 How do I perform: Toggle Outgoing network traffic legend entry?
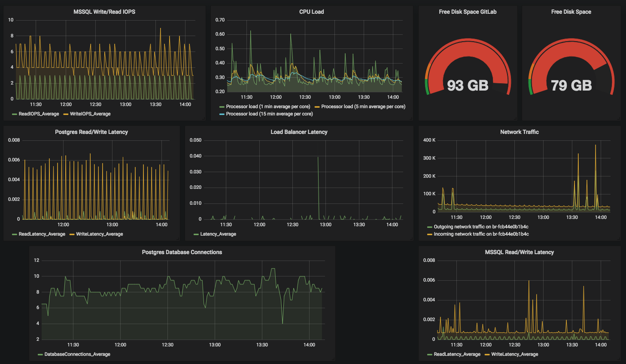(x=481, y=227)
